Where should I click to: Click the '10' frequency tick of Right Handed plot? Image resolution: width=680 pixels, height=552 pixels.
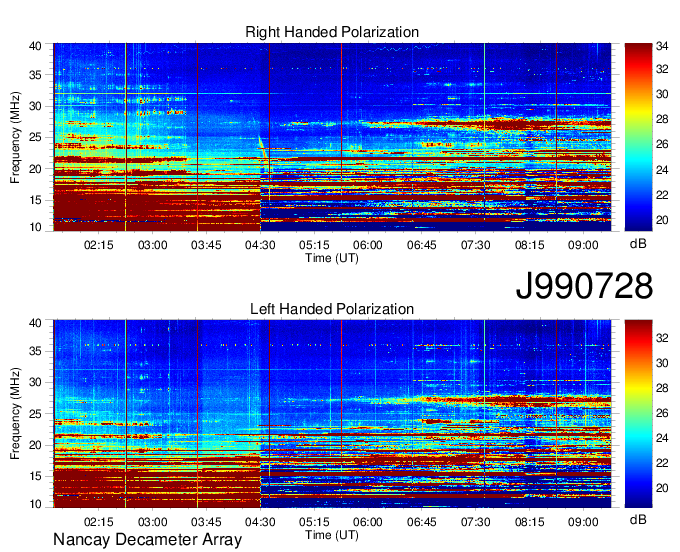(x=35, y=227)
